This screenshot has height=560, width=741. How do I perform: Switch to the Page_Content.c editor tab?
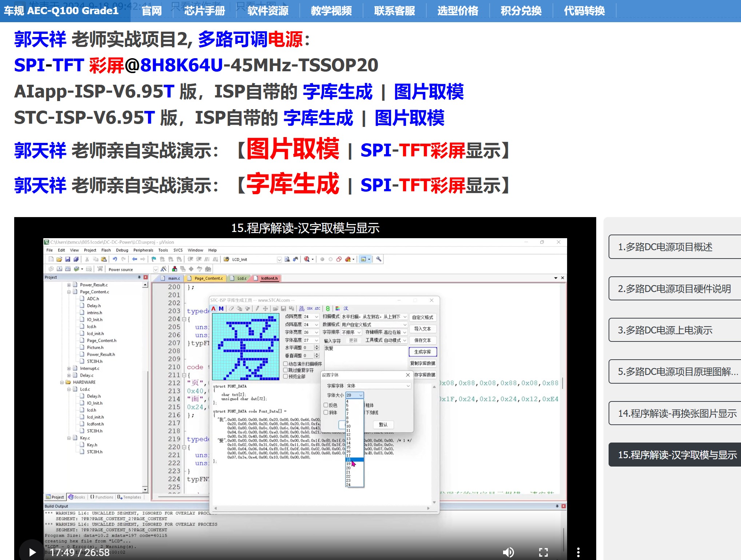pyautogui.click(x=206, y=278)
